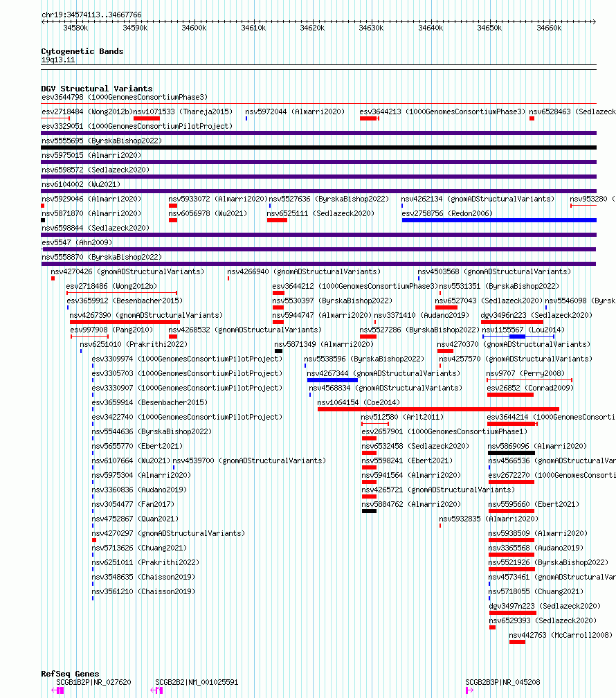Select the esv2758756 (Redon2006) blue variant bar

pos(499,220)
